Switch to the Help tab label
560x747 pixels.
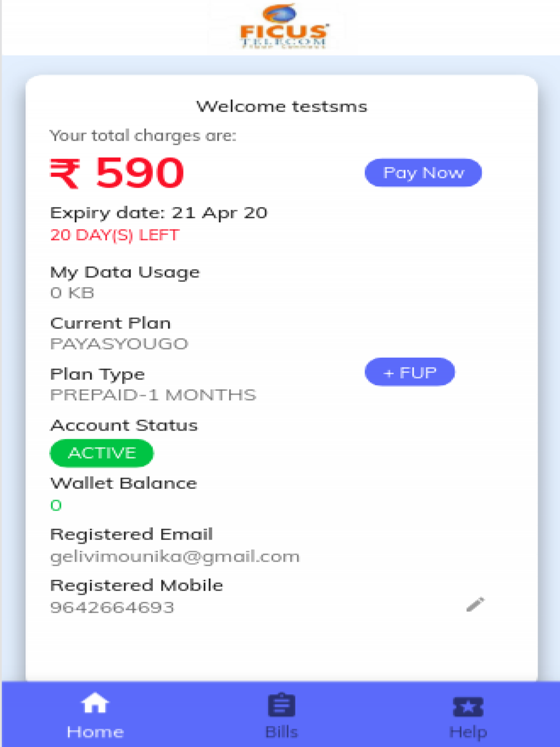468,732
